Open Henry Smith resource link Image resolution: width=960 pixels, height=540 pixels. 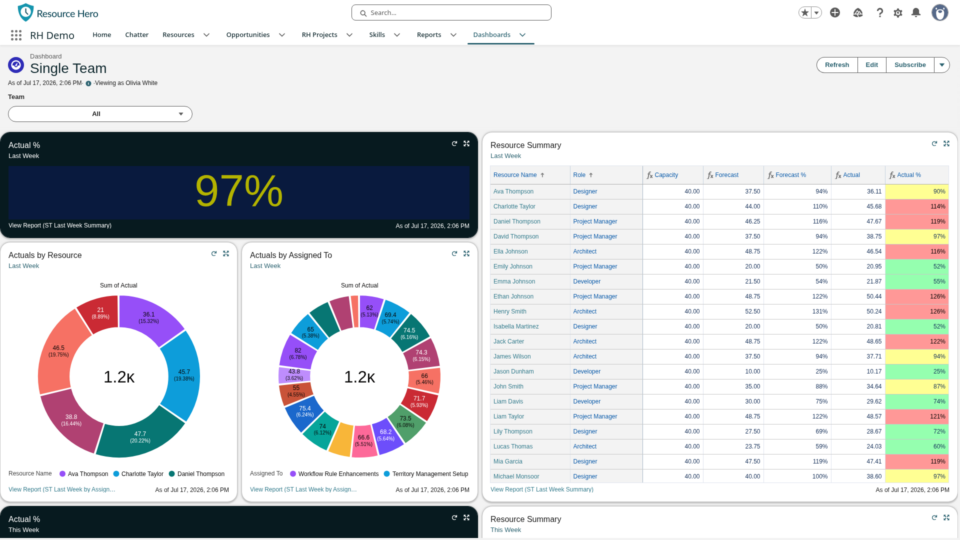[x=509, y=312]
